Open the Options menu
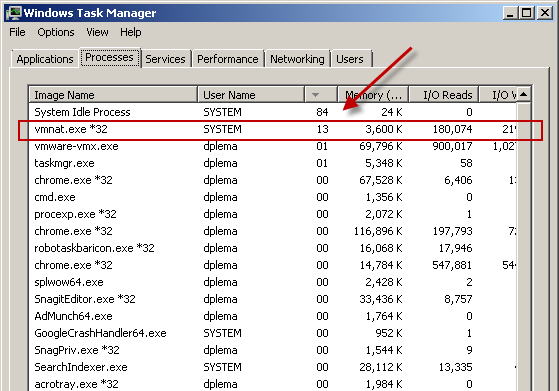The image size is (559, 391). tap(56, 32)
